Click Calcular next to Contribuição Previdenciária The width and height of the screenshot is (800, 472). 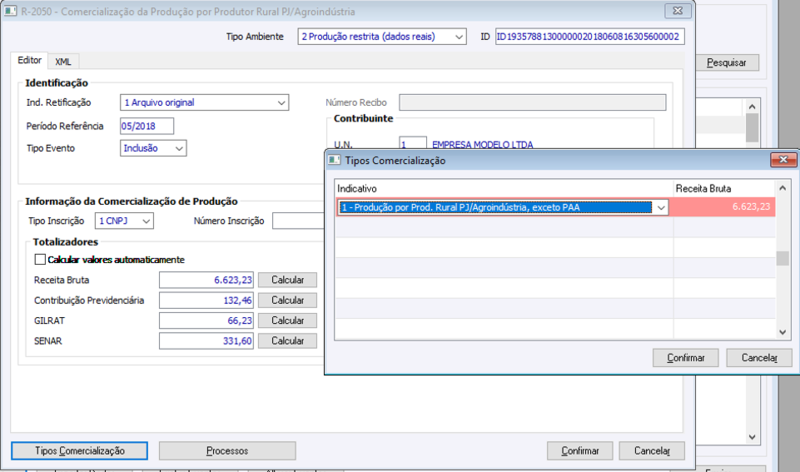pos(287,300)
